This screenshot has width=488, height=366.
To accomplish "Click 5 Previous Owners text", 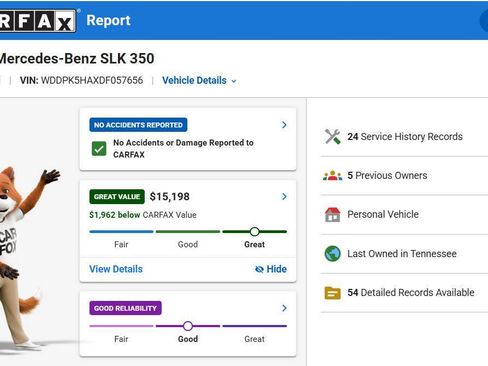I will pos(387,176).
